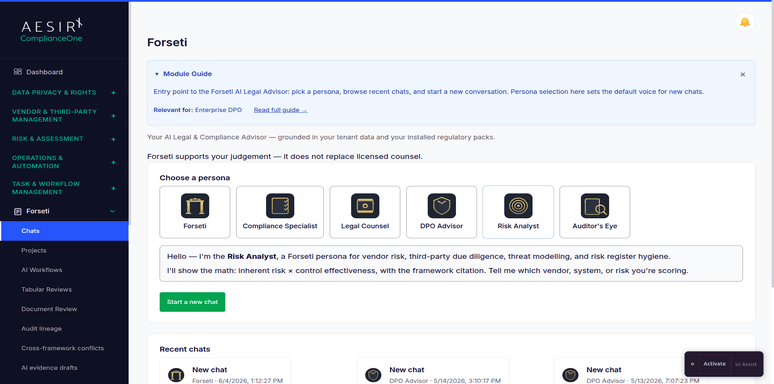Select the DPO Advisor shield icon
774x384 pixels.
pyautogui.click(x=442, y=206)
